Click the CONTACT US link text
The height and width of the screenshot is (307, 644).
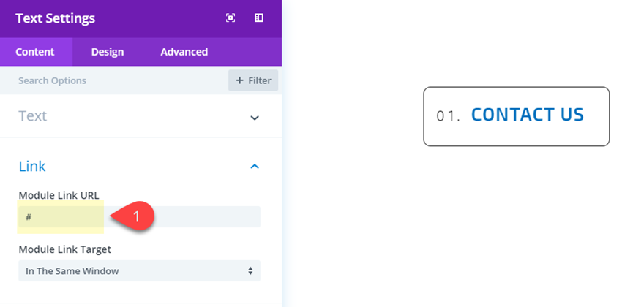click(x=528, y=115)
